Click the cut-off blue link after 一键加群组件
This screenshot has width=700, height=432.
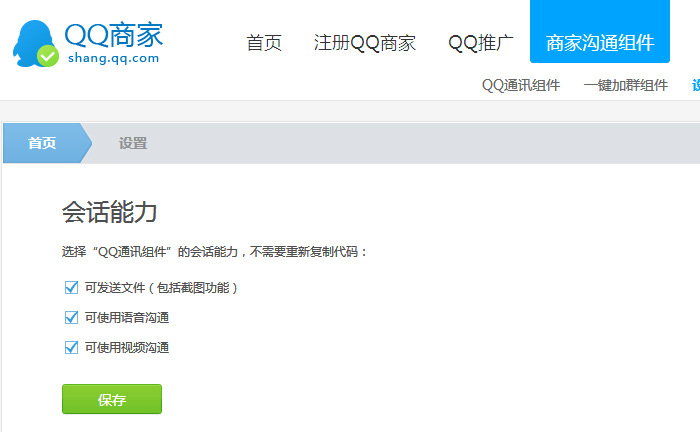coord(695,85)
